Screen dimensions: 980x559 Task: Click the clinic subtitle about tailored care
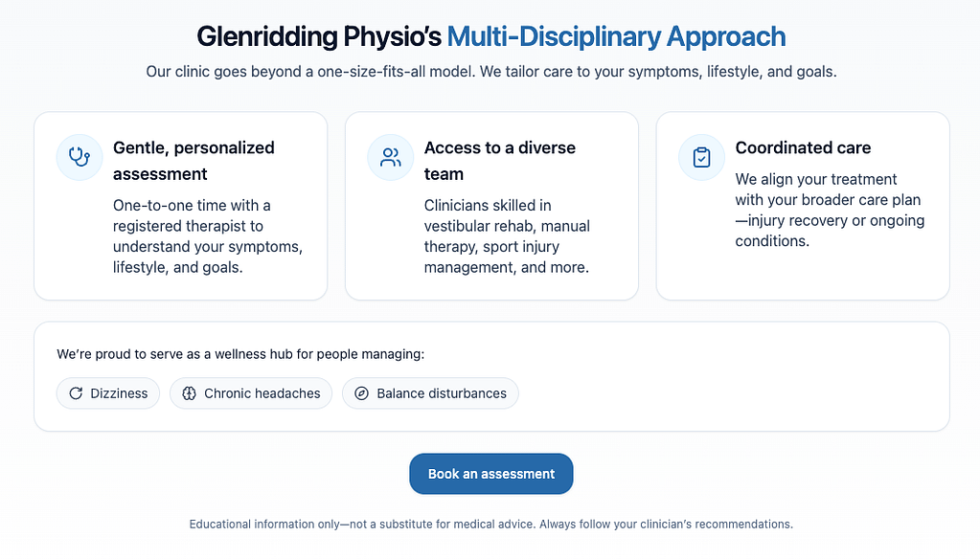pyautogui.click(x=490, y=73)
